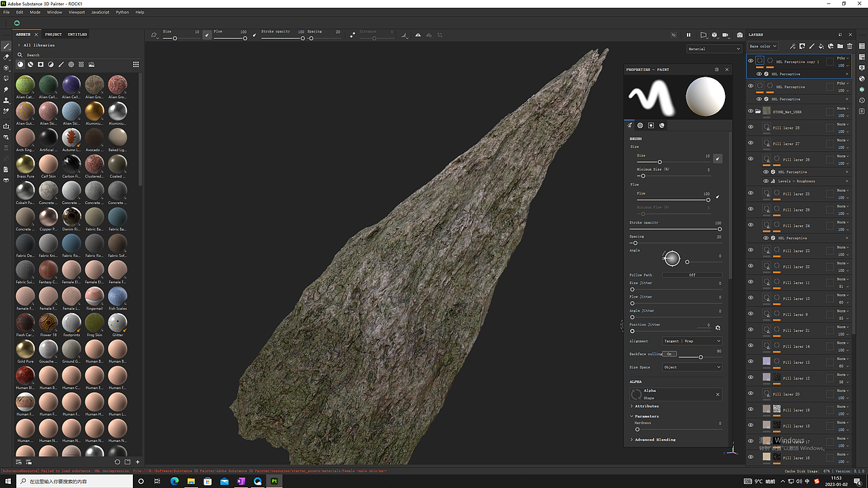Image resolution: width=868 pixels, height=488 pixels.
Task: Open the Base color channel dropdown
Action: [x=763, y=46]
